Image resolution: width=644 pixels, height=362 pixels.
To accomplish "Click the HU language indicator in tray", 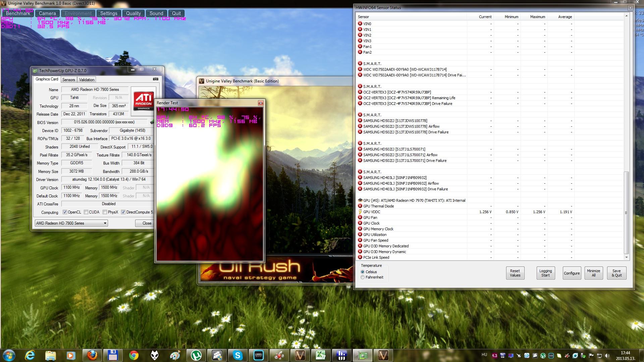I will click(484, 355).
